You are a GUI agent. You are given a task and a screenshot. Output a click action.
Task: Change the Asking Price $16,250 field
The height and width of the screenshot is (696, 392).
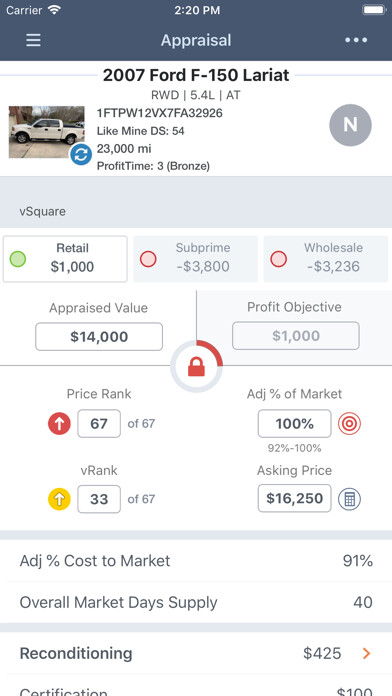point(294,498)
